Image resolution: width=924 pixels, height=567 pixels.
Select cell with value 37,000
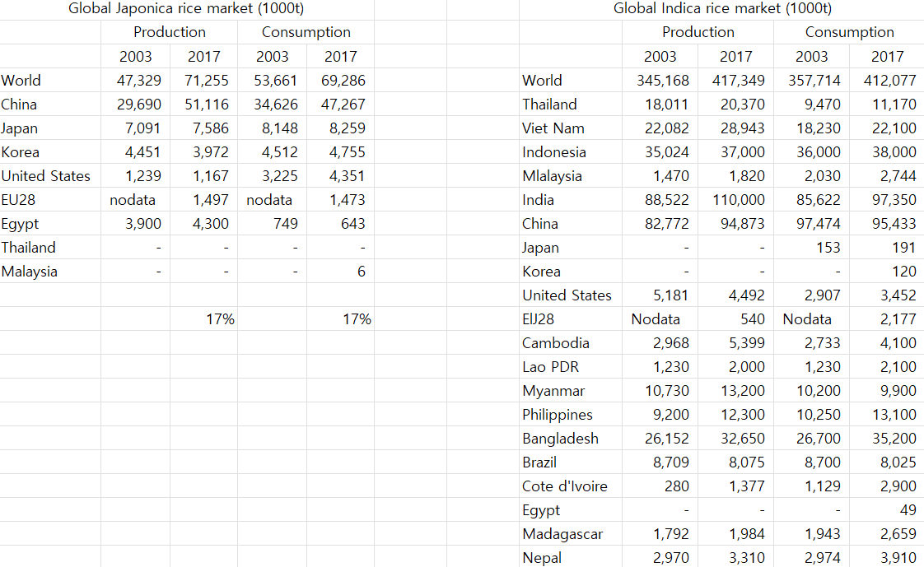coord(743,152)
